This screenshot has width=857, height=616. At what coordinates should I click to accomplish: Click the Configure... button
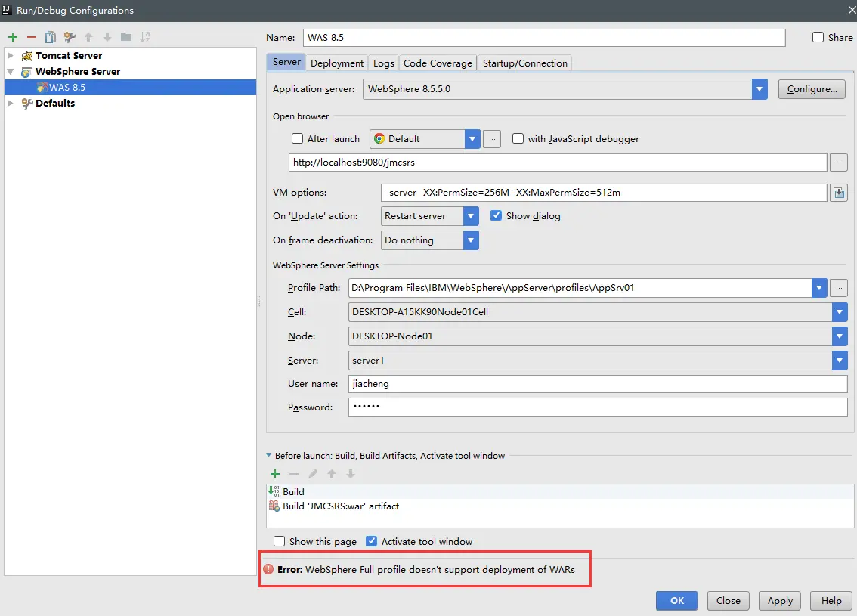click(x=812, y=89)
